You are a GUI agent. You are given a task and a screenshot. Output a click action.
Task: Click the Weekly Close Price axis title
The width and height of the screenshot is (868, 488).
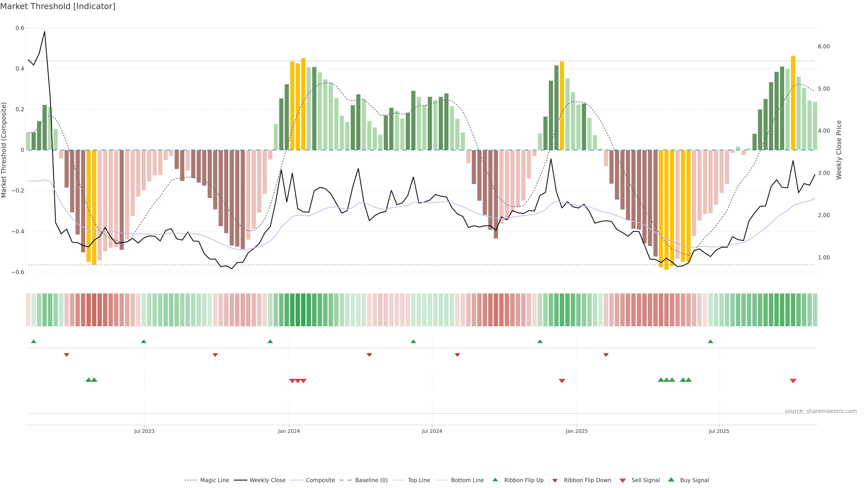839,150
